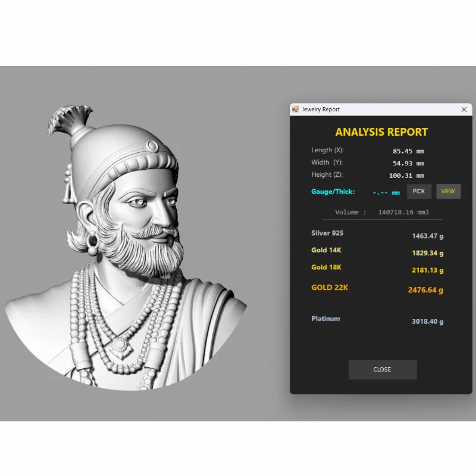Click the GOLD 22K weight 2476.64 g
The image size is (476, 476).
pyautogui.click(x=425, y=290)
